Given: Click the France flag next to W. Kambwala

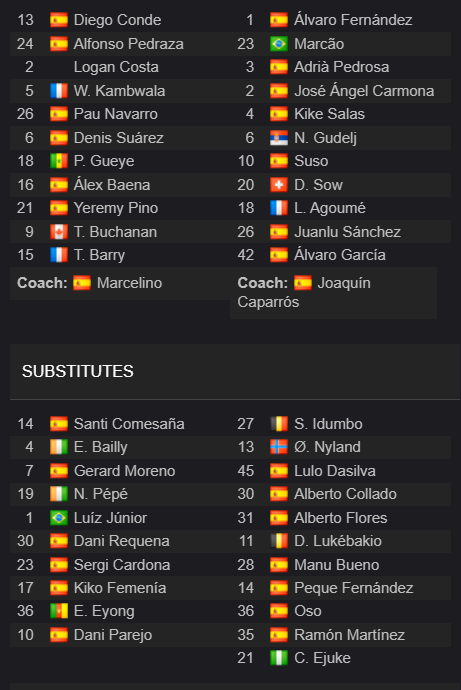Looking at the screenshot, I should (59, 91).
